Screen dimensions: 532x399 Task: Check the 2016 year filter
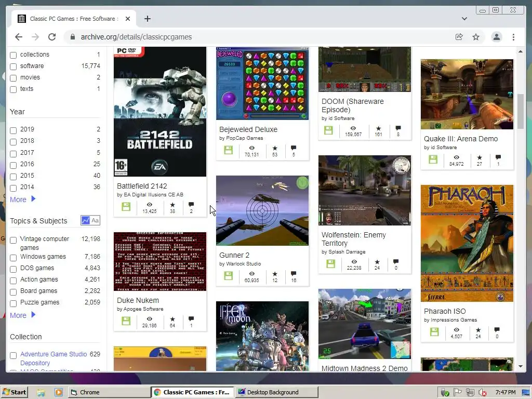[x=13, y=165]
